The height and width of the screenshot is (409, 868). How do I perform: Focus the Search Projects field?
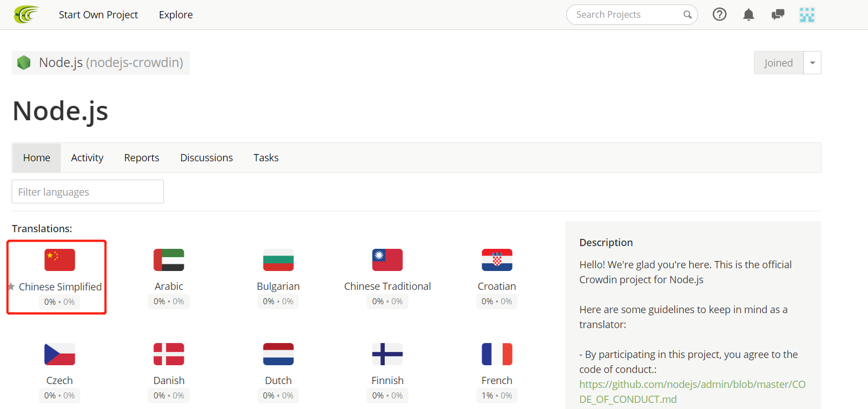pos(632,14)
